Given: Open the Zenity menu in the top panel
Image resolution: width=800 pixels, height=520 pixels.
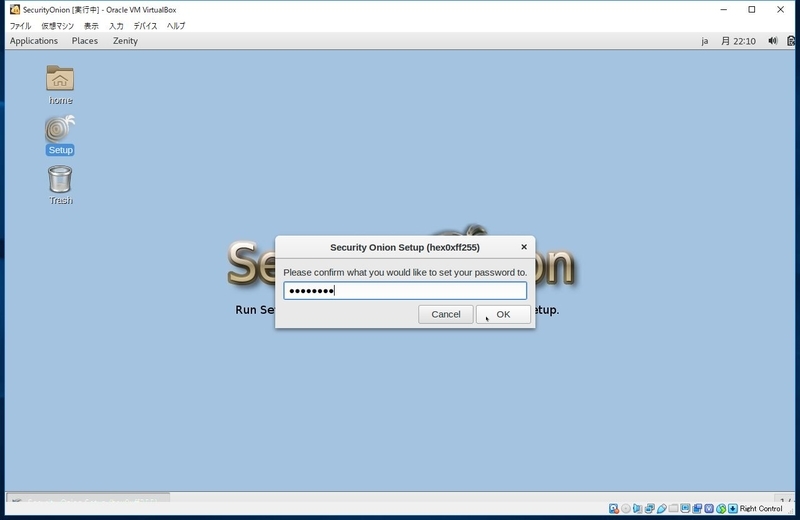Looking at the screenshot, I should (x=125, y=41).
